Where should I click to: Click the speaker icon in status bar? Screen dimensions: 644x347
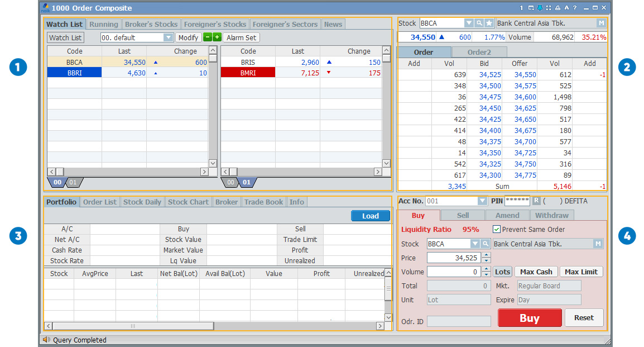tap(46, 340)
